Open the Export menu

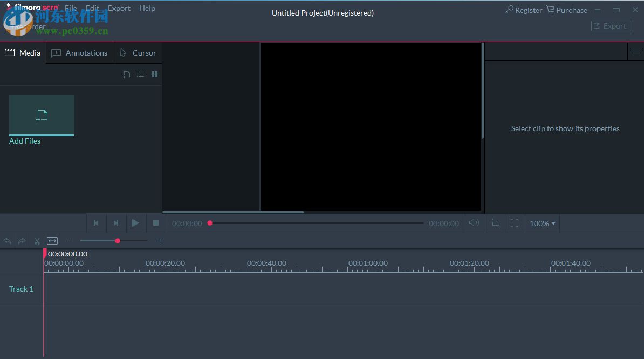(119, 8)
